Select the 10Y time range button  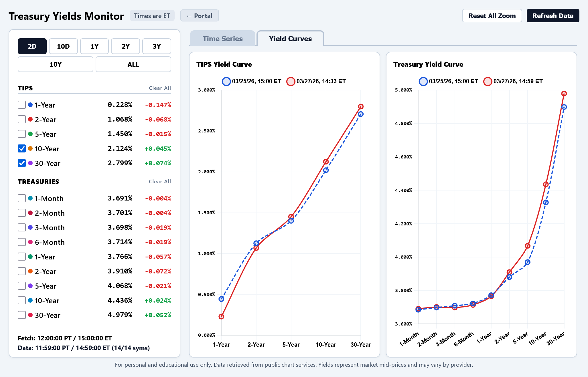click(x=55, y=64)
